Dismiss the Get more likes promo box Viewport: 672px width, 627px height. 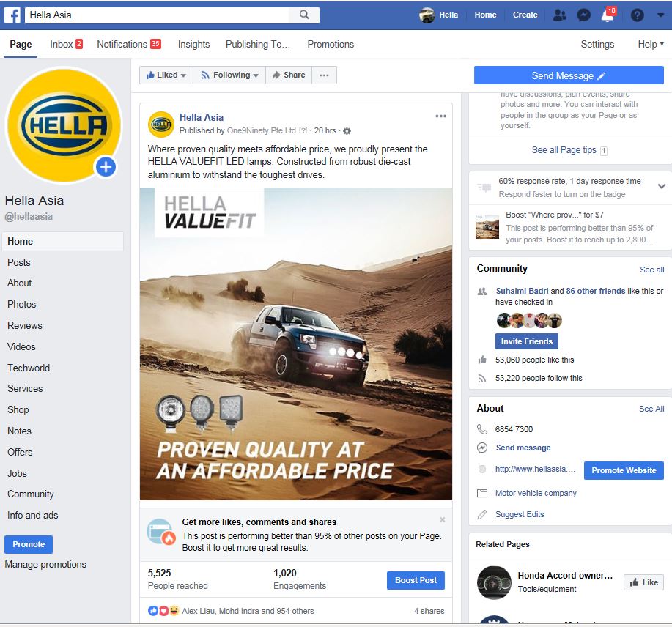click(x=443, y=519)
